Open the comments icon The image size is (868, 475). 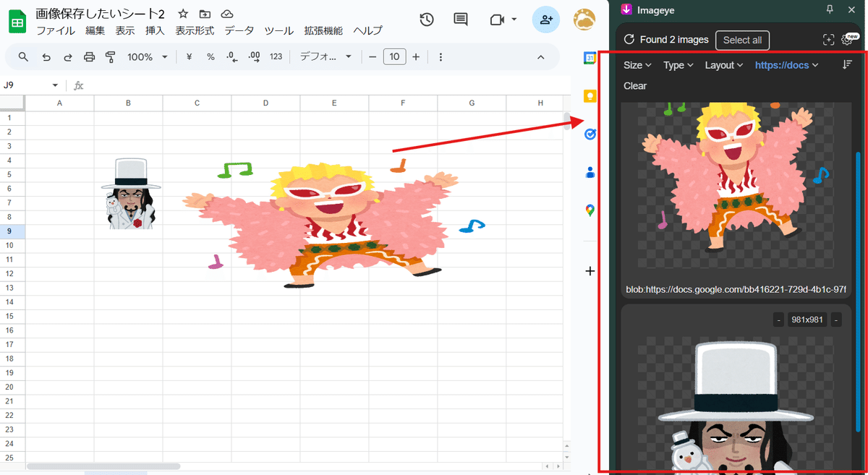click(461, 20)
